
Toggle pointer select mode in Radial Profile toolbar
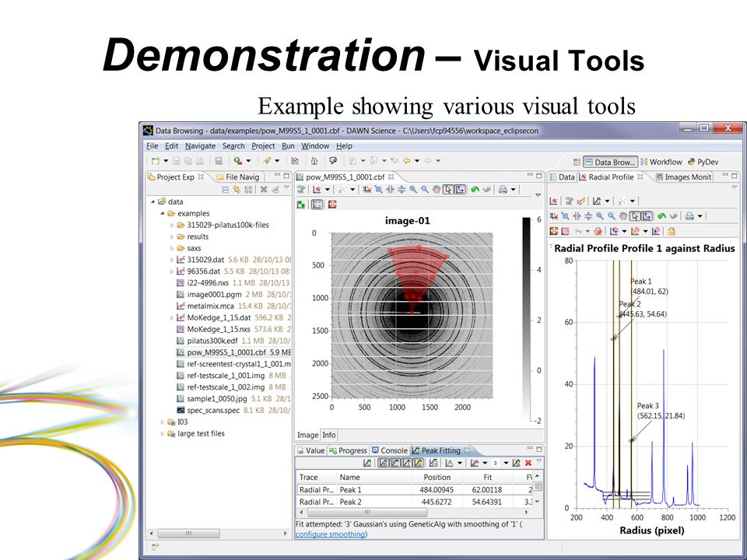click(635, 216)
